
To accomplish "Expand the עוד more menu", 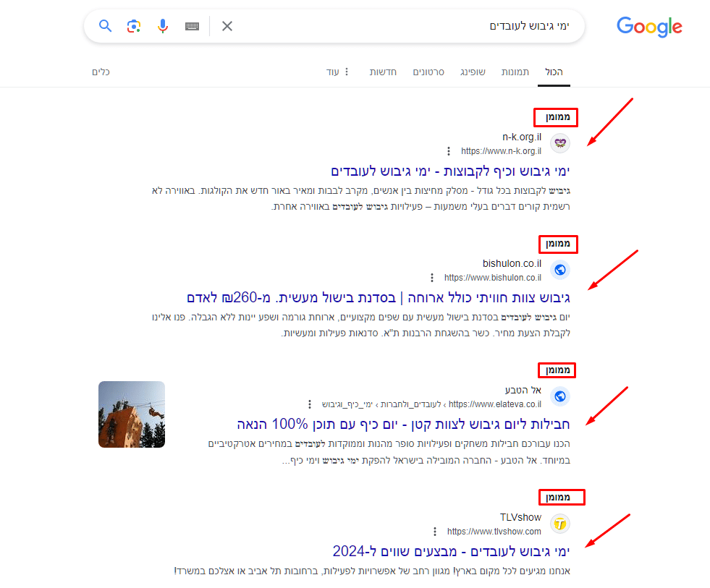I will click(337, 72).
